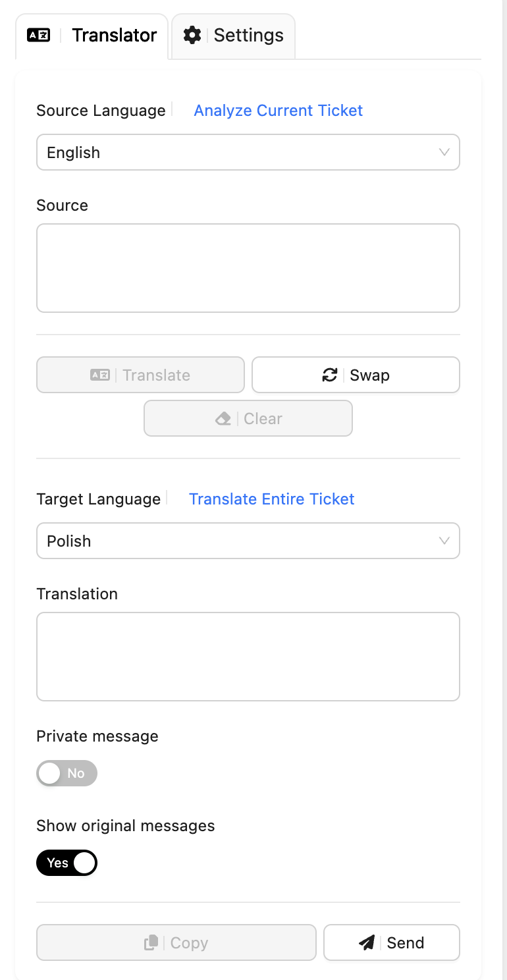Expand the Polish language dropdown chevron

(x=443, y=541)
